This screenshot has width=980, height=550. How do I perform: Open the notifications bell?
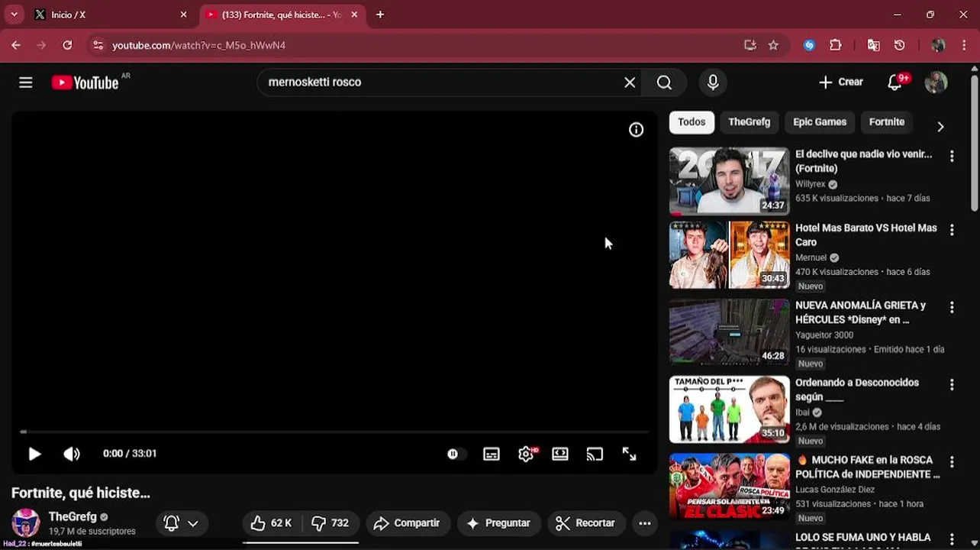(x=896, y=82)
